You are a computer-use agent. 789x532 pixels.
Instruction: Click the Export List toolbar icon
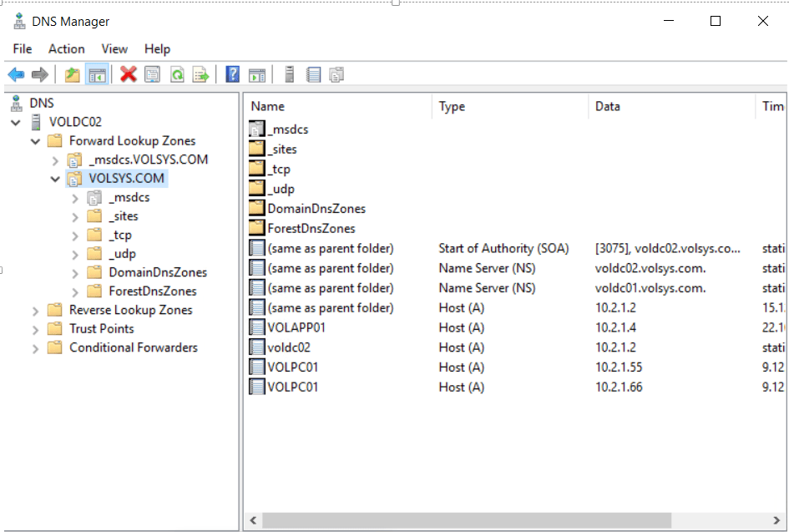click(x=201, y=75)
